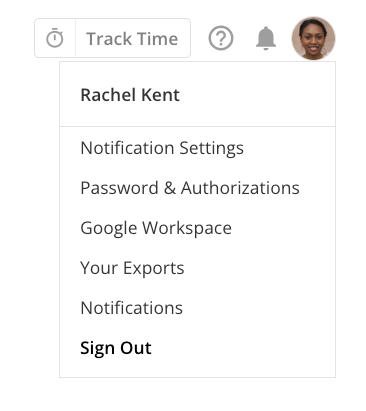Click the gray bell in top bar
This screenshot has width=366, height=411.
pyautogui.click(x=266, y=38)
